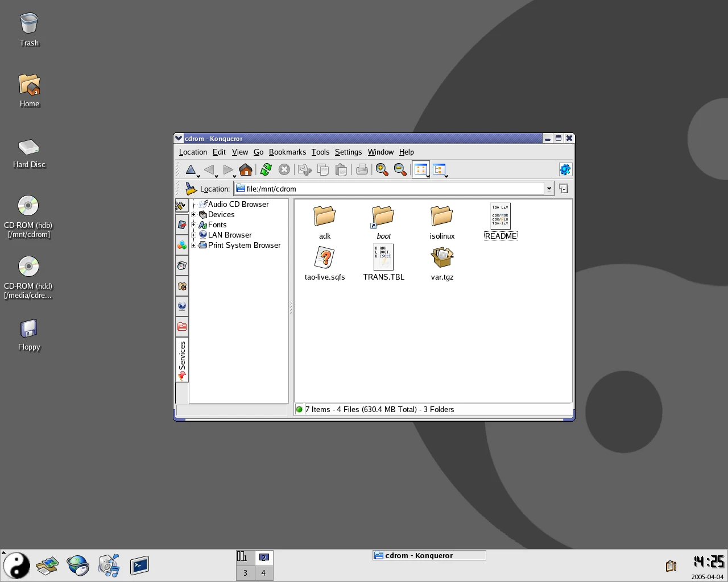Click cdrom - Konqueror taskbar entry

429,555
